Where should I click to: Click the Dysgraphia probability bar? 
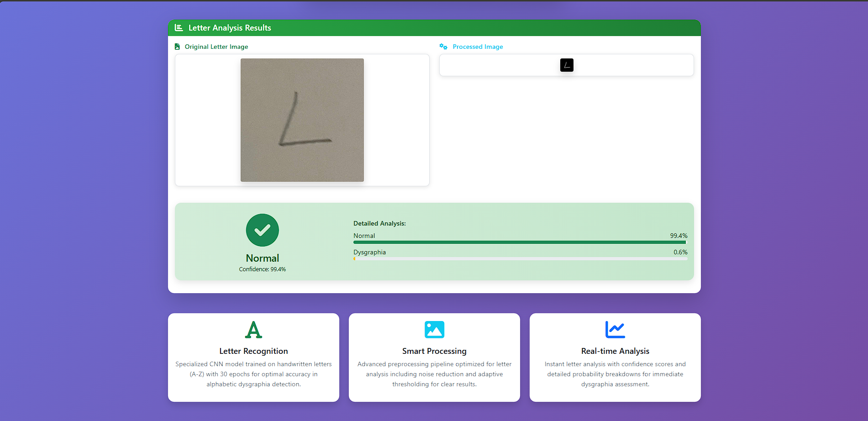[x=520, y=259]
